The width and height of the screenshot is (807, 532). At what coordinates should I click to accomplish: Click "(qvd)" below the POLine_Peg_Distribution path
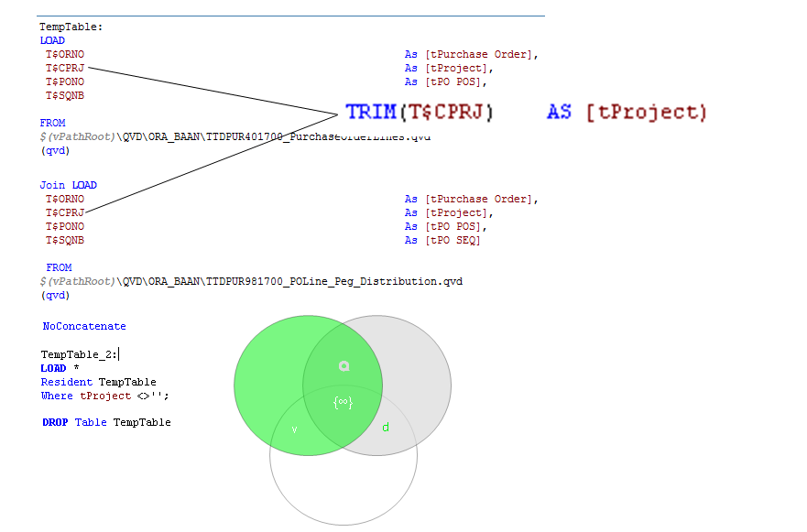pyautogui.click(x=55, y=296)
